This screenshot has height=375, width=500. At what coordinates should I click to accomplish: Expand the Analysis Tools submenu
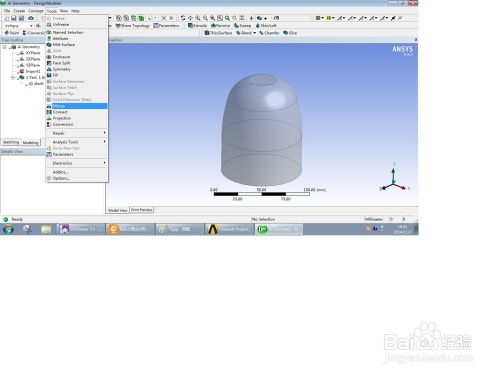tap(77, 142)
